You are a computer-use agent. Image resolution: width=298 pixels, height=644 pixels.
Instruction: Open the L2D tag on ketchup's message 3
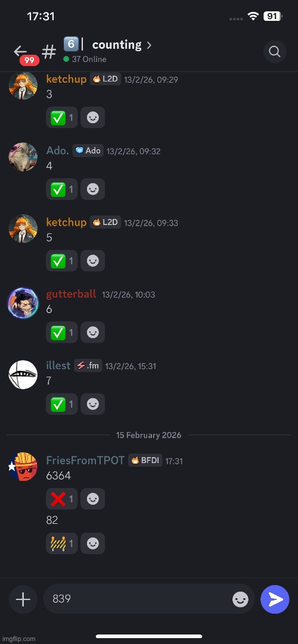(105, 79)
